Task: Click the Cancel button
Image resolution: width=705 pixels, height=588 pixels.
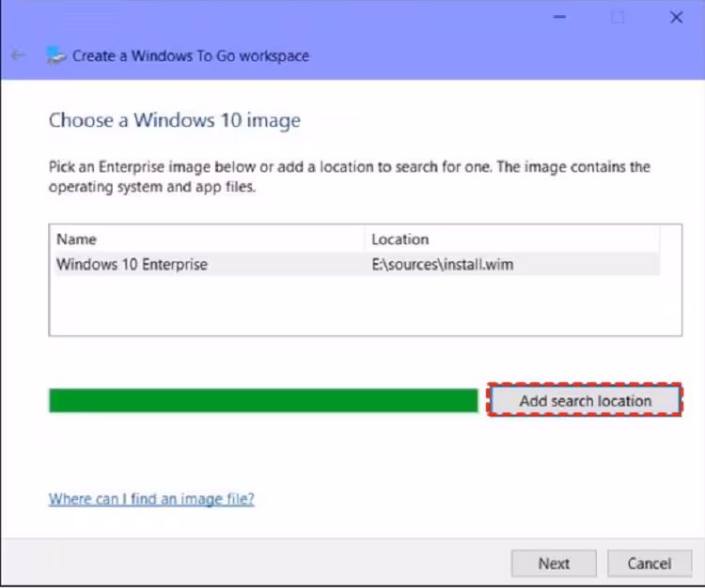Action: click(650, 564)
